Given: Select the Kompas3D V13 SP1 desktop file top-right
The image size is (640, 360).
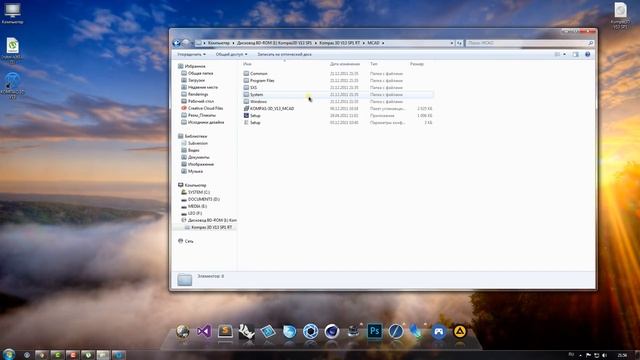Looking at the screenshot, I should tap(620, 15).
